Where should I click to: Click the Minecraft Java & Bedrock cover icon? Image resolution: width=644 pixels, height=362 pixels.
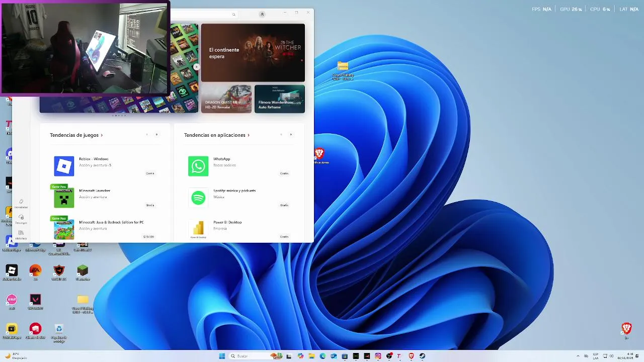point(64,229)
